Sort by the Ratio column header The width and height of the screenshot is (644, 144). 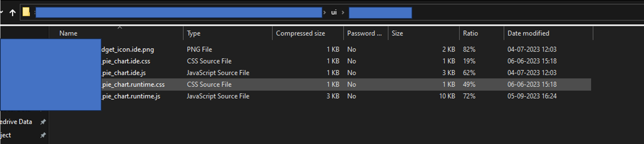(470, 33)
